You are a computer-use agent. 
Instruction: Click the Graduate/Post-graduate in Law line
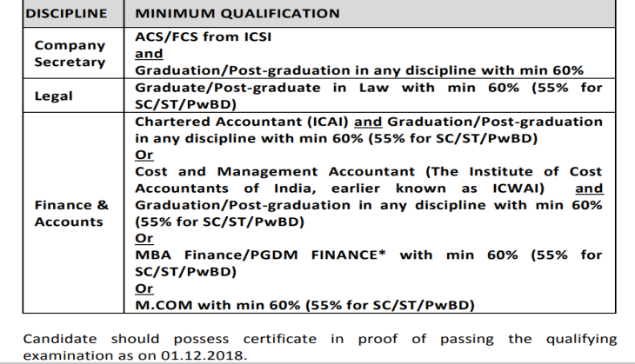coord(369,96)
